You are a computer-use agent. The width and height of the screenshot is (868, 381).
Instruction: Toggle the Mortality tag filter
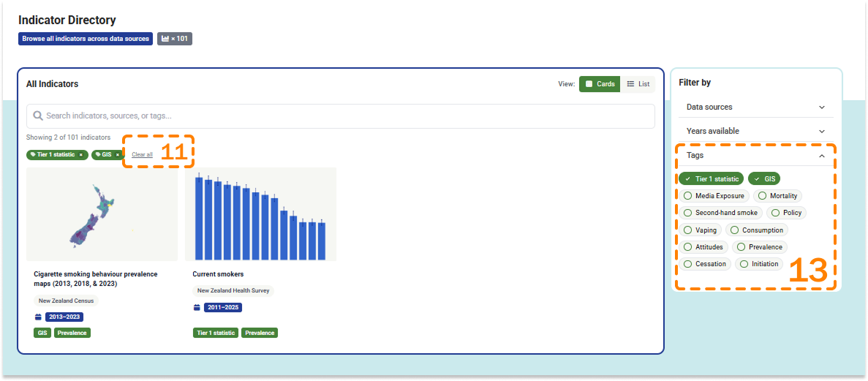(777, 196)
